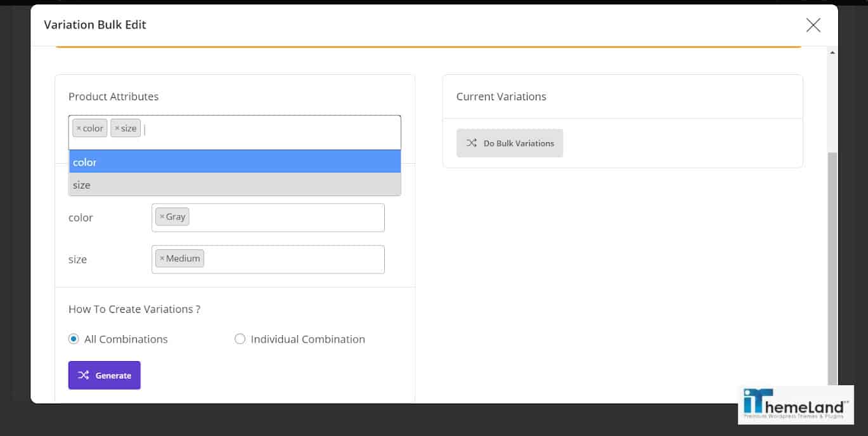Click the iThemeLand logo

point(795,404)
